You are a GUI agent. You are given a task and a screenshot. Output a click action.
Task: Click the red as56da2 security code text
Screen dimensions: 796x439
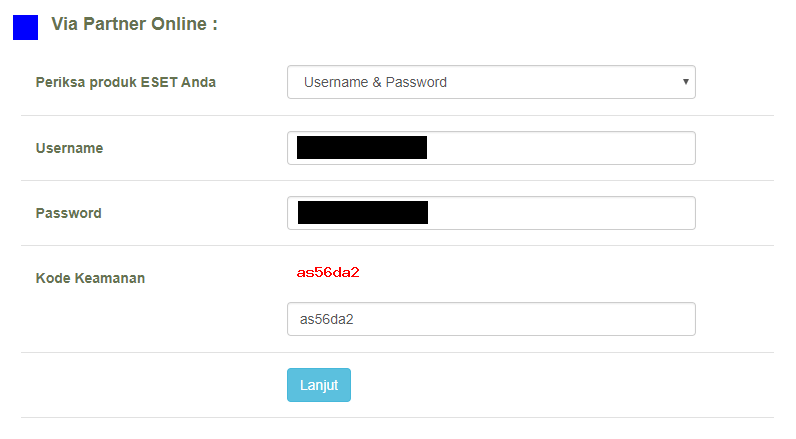click(x=328, y=273)
